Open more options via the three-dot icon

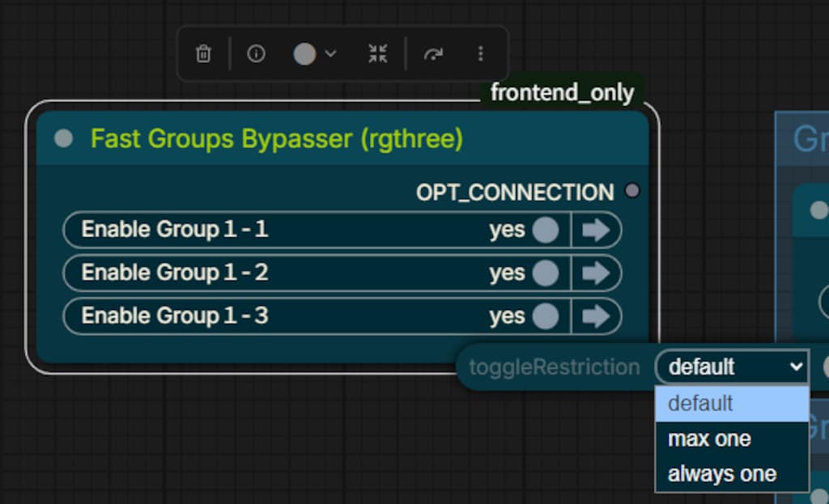click(x=481, y=53)
